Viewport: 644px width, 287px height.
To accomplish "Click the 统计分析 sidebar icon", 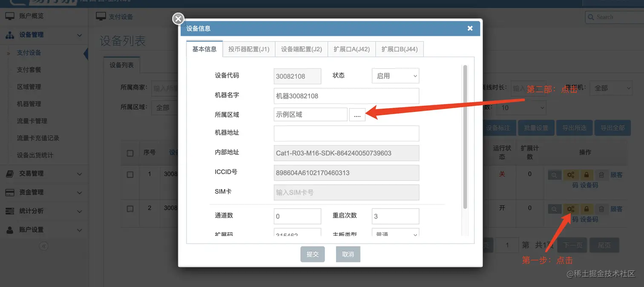I will point(10,211).
